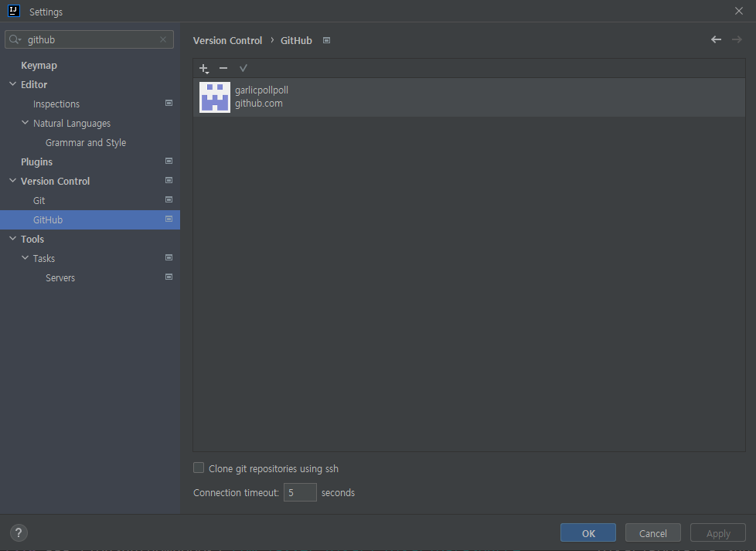
Task: Click the project-level icon on the Inspections row
Action: coord(169,103)
